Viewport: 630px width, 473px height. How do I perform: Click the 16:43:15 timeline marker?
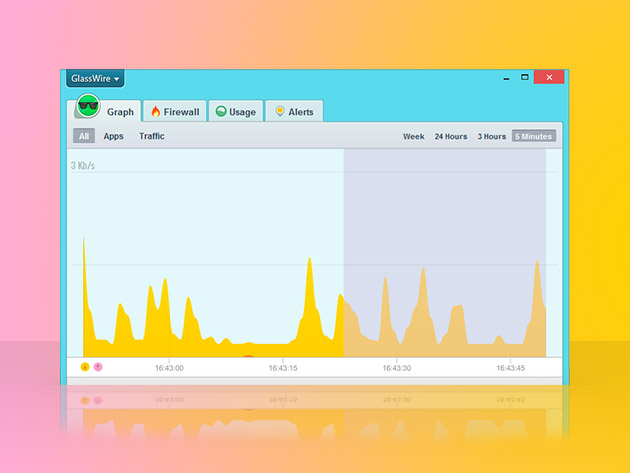tap(283, 368)
